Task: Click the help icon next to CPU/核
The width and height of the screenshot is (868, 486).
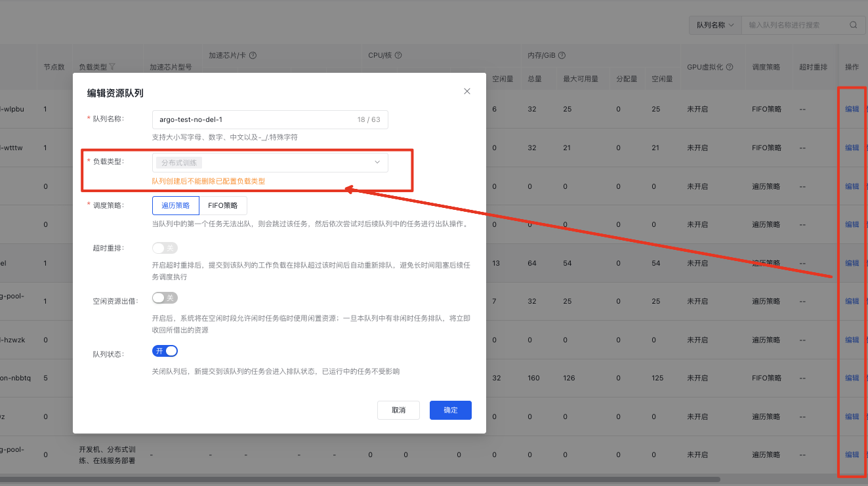Action: 398,56
